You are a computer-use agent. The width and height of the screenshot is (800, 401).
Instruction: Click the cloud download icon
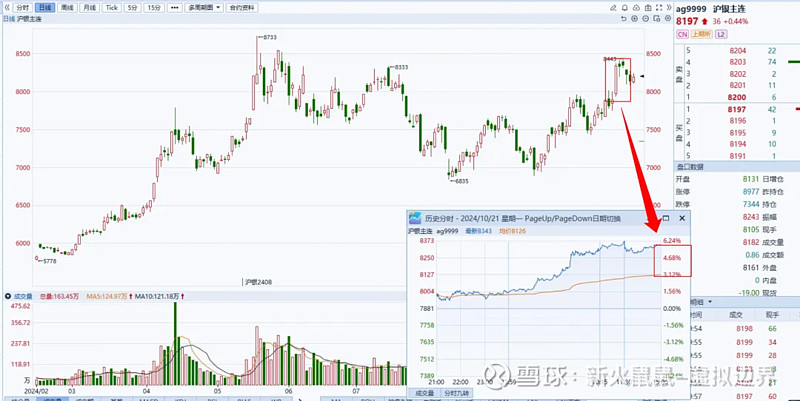pyautogui.click(x=636, y=8)
